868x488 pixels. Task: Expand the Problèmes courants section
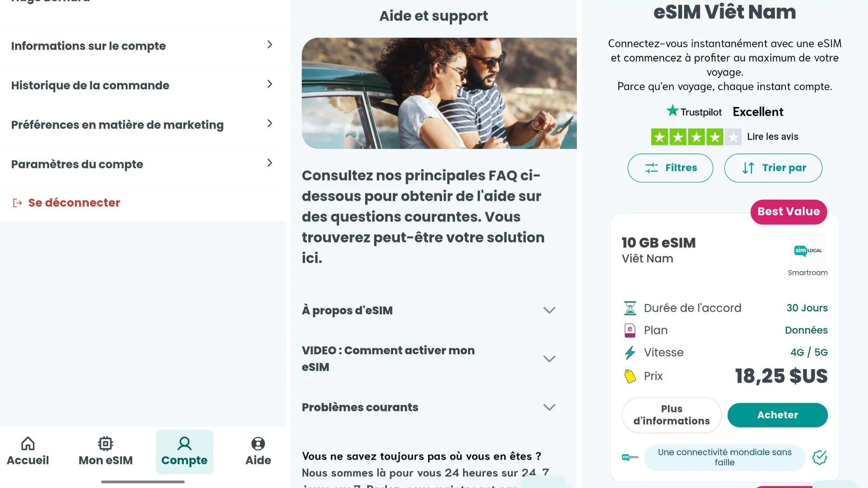coord(549,407)
